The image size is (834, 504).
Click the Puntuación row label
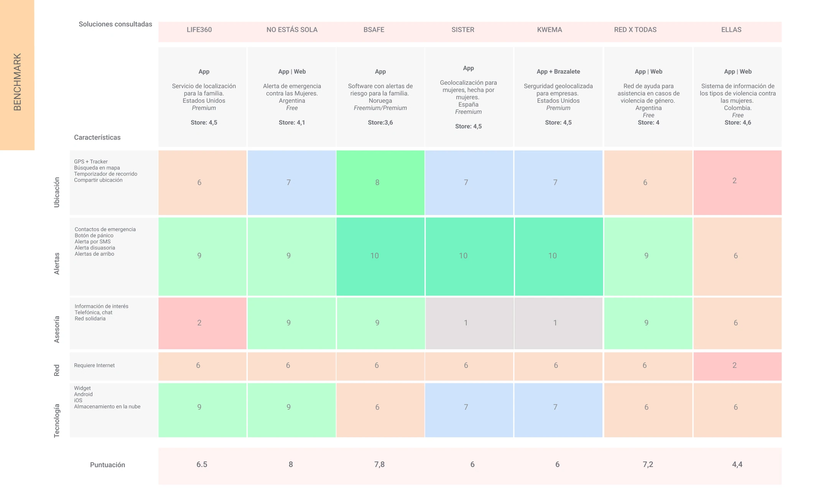[x=107, y=465]
